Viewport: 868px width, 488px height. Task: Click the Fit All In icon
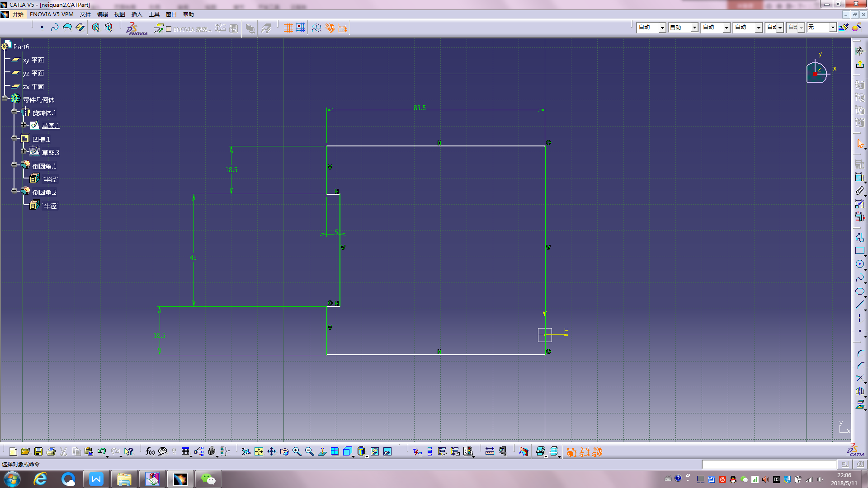tap(259, 451)
